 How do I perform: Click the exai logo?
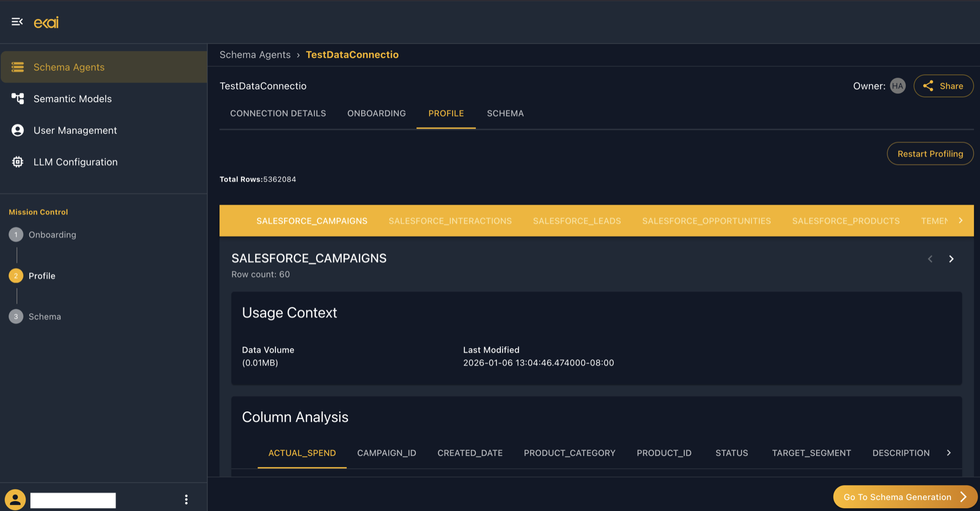[46, 22]
